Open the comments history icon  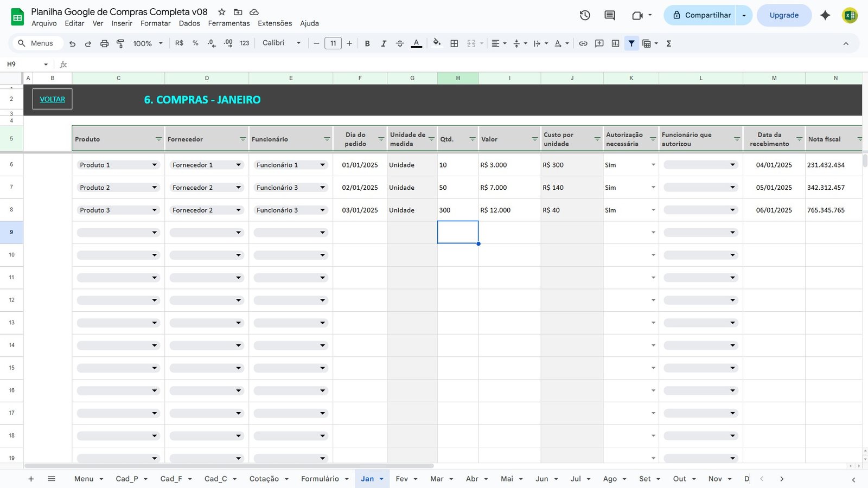[x=609, y=15]
